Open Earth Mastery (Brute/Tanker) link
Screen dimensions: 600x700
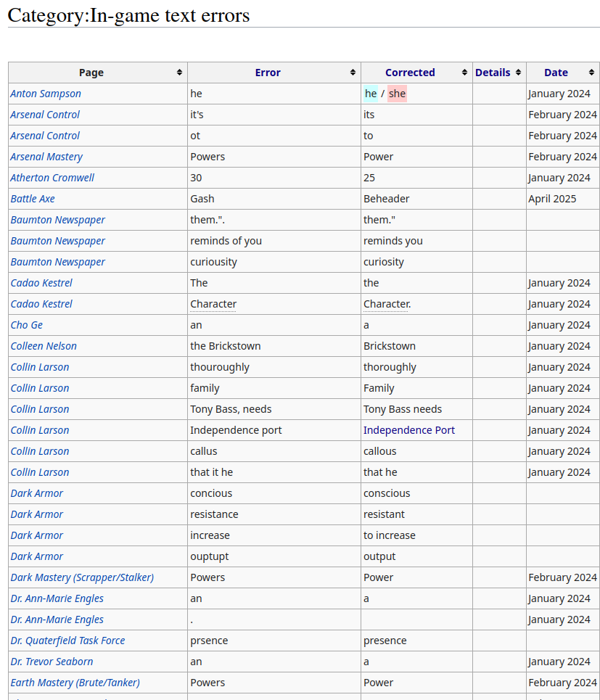tap(75, 683)
